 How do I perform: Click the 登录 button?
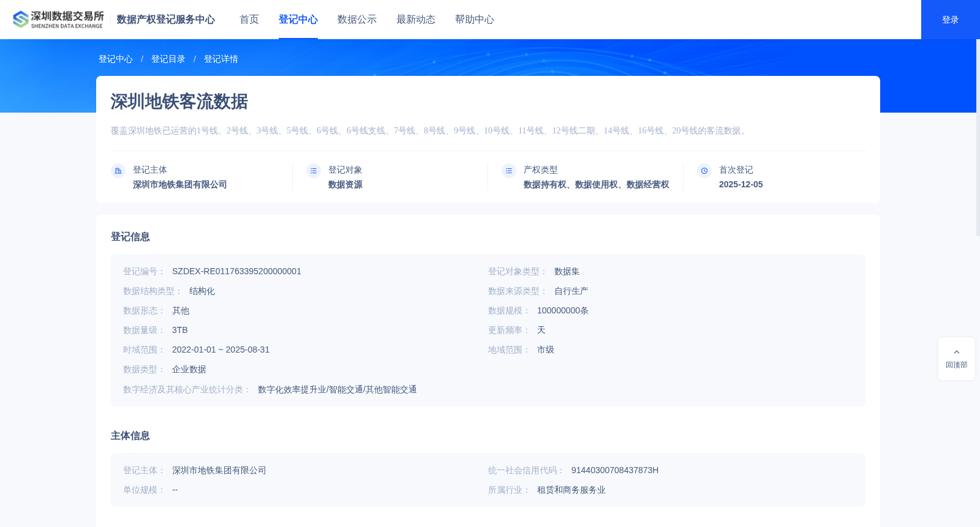pyautogui.click(x=951, y=20)
